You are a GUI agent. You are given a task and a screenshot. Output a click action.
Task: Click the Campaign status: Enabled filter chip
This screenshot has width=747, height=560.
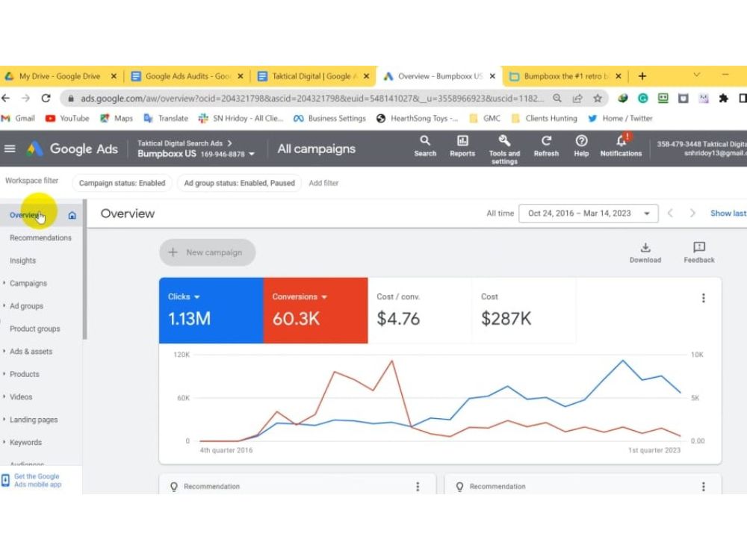(x=122, y=183)
